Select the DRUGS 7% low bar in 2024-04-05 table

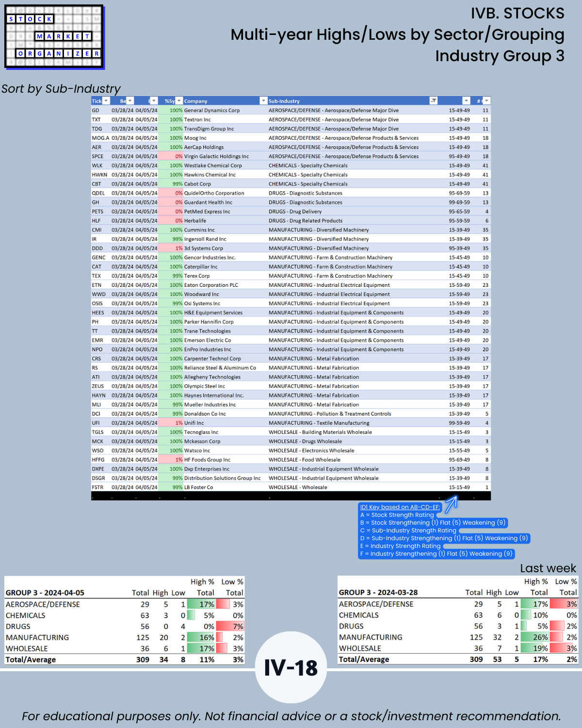click(x=230, y=627)
